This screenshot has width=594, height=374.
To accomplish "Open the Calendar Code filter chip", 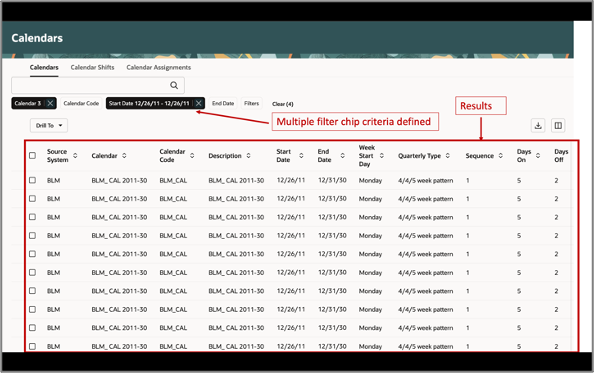I will pyautogui.click(x=81, y=103).
